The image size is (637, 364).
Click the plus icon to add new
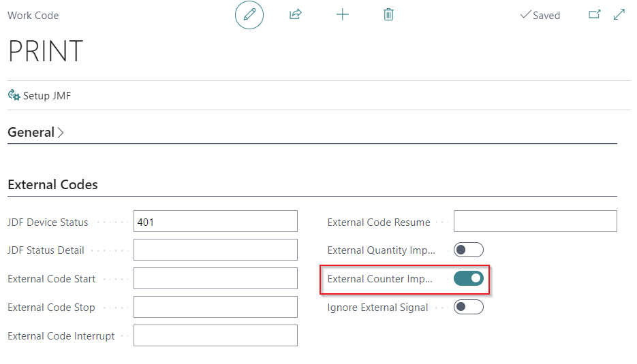pyautogui.click(x=343, y=14)
